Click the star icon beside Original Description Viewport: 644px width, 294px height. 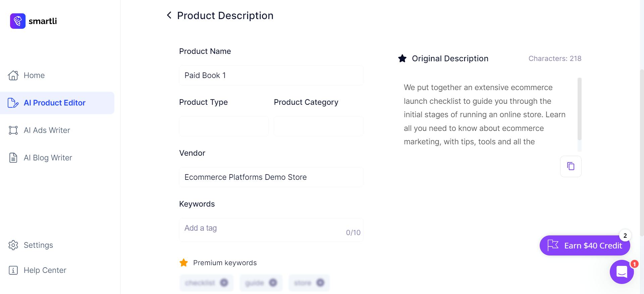pos(402,58)
